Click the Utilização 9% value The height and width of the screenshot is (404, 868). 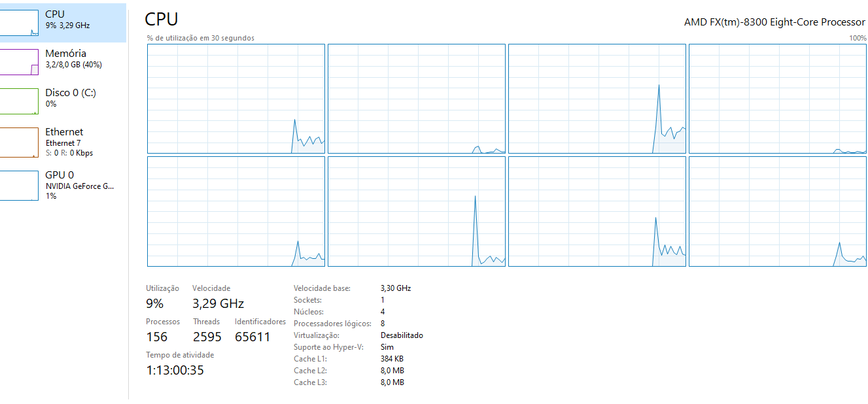(154, 303)
